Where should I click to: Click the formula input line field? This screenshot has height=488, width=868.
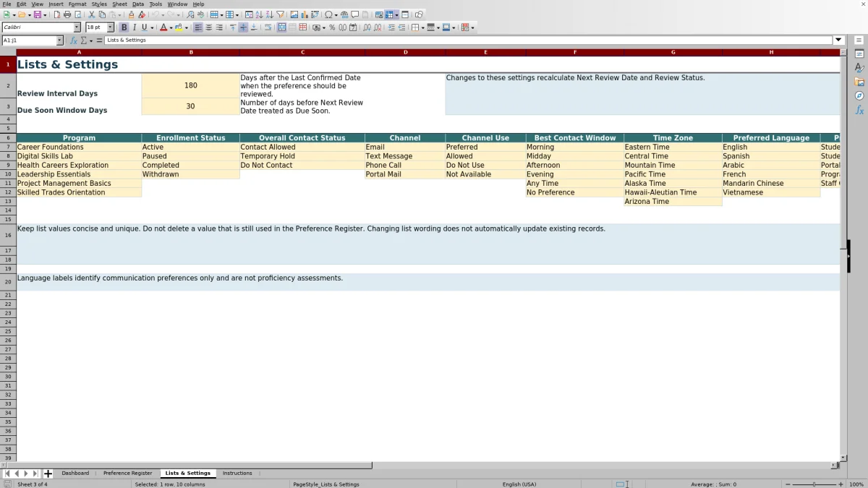coord(469,40)
